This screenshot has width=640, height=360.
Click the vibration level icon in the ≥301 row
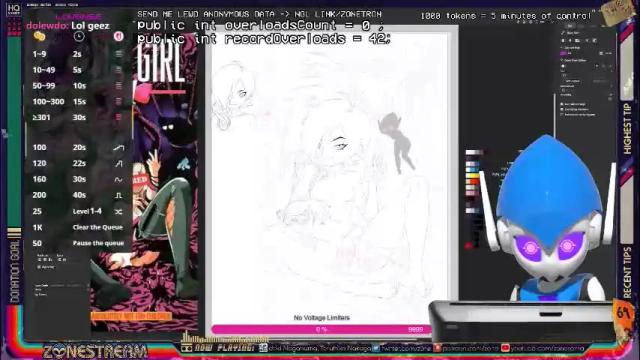119,117
